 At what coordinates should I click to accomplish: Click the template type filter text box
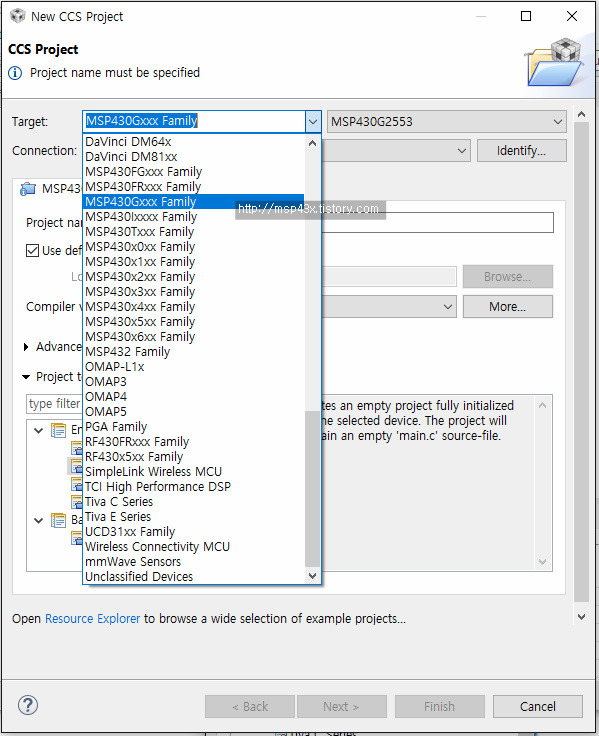point(54,404)
